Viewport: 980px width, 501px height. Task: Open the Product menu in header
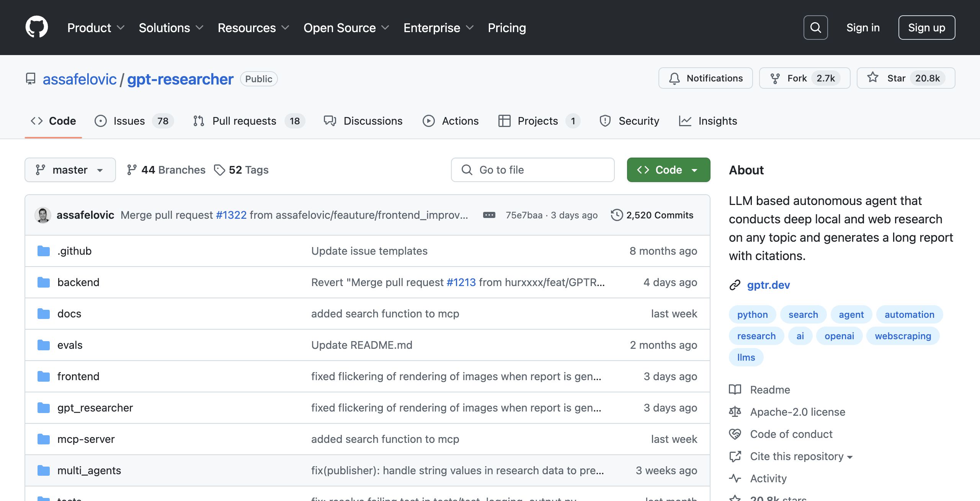tap(96, 28)
